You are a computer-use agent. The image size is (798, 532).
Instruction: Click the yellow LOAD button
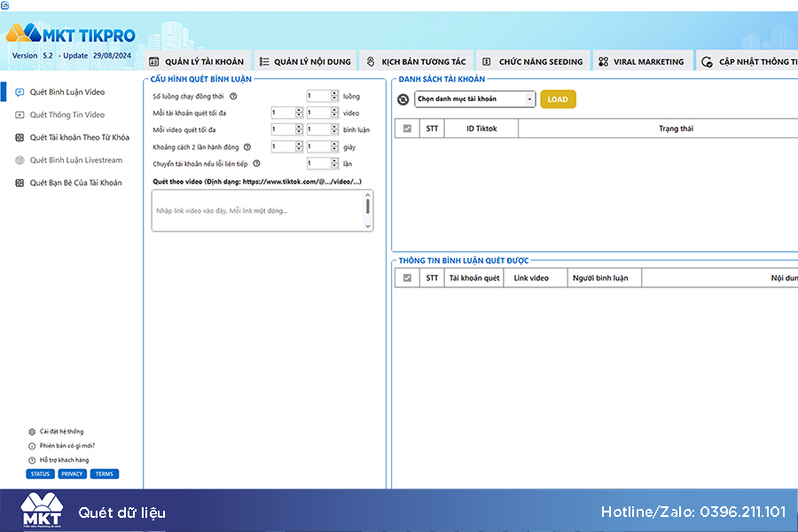(x=558, y=99)
